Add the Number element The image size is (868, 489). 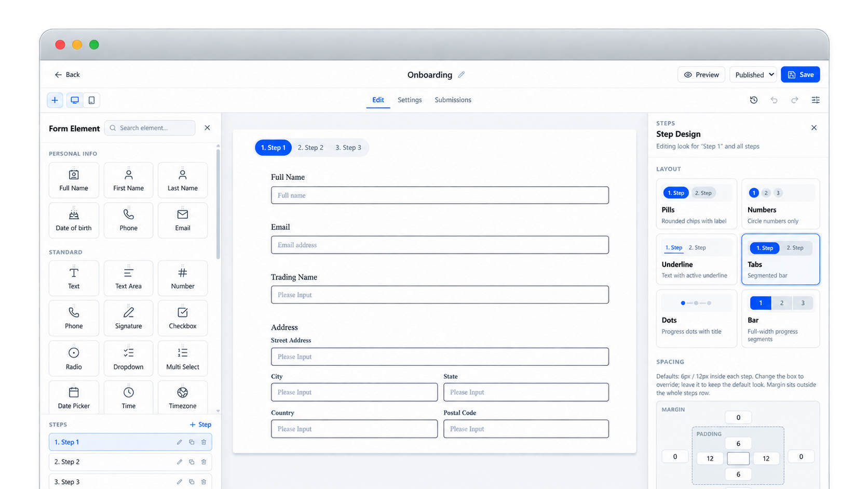183,278
